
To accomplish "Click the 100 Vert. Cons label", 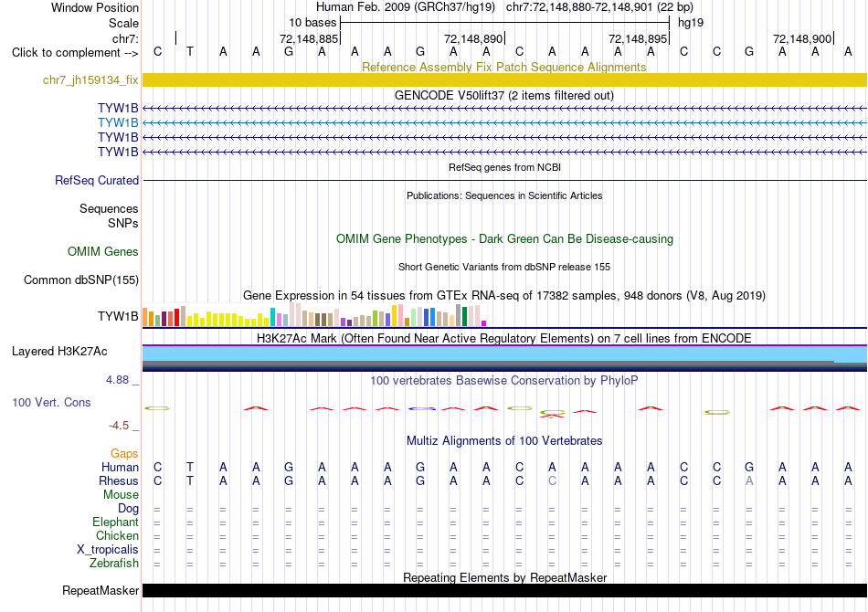I will (51, 402).
